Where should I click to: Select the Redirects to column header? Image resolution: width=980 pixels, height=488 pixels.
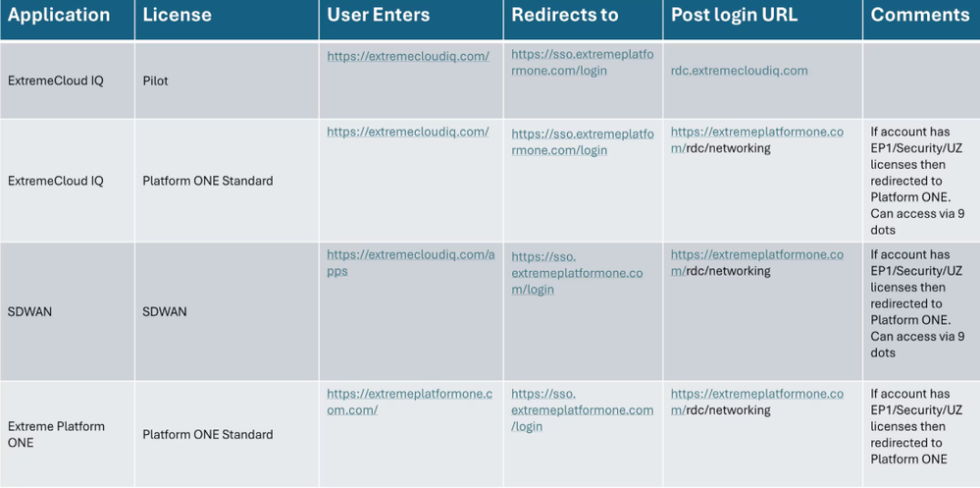pos(565,16)
